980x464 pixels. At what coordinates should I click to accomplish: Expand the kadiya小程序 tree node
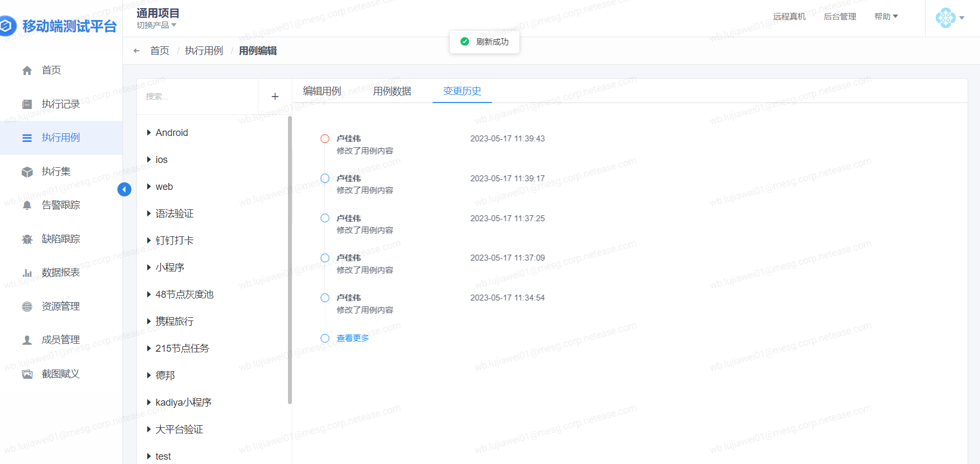[x=149, y=402]
